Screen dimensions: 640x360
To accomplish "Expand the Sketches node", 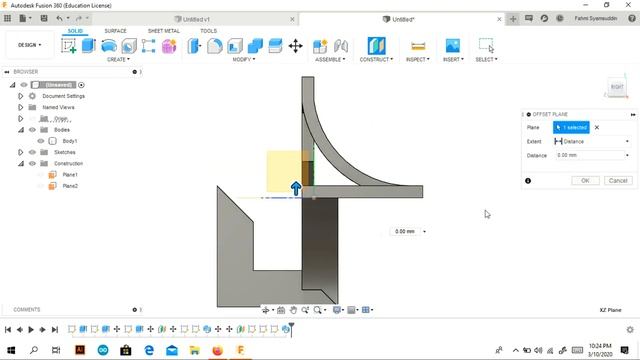I will (x=20, y=152).
